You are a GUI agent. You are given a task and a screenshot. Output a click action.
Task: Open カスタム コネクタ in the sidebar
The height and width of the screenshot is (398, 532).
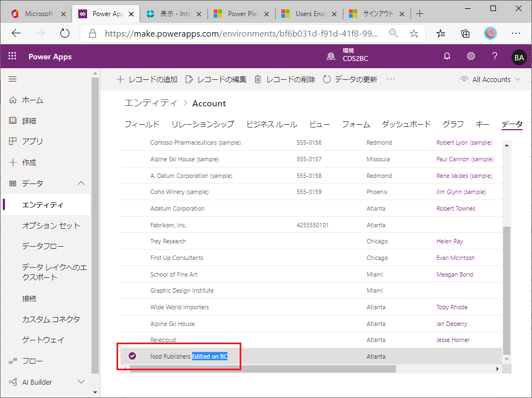point(51,319)
